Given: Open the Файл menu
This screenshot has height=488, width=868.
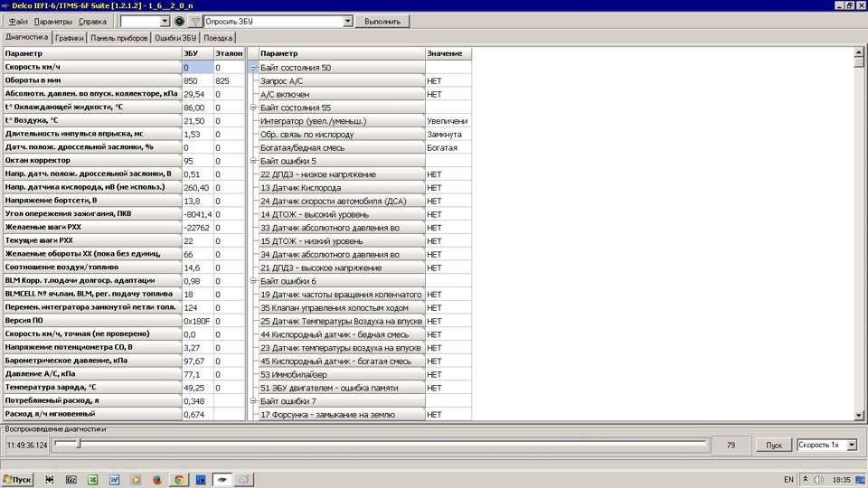Looking at the screenshot, I should (18, 22).
